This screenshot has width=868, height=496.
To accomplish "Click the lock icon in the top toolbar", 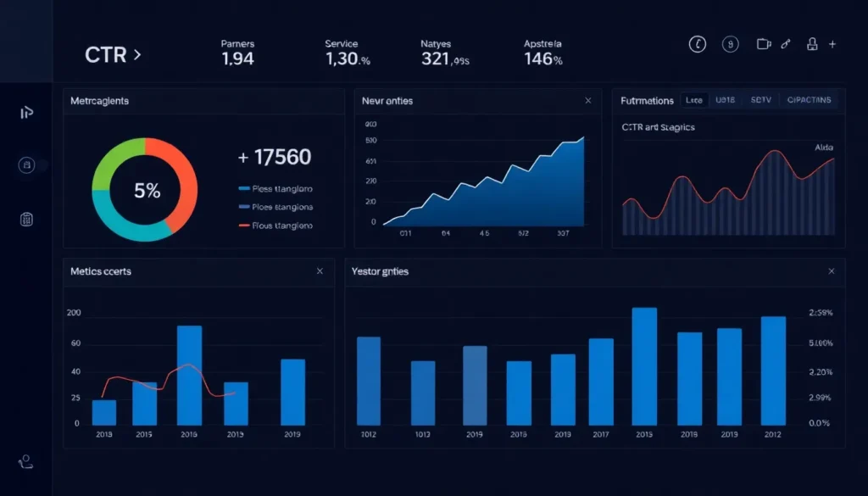I will tap(813, 44).
